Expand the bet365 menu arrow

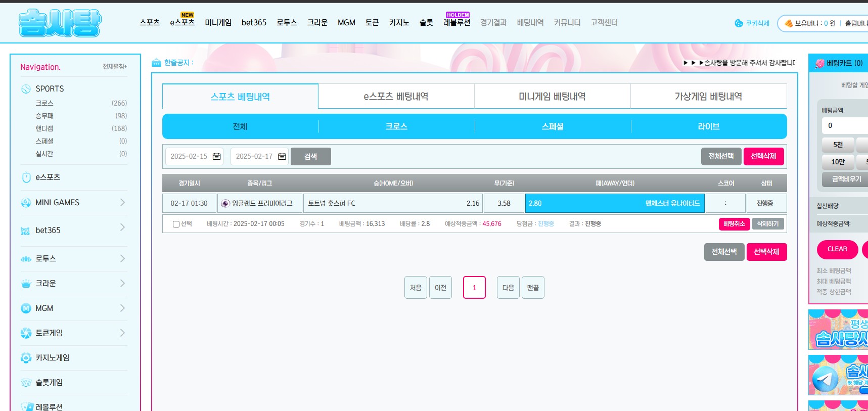(x=122, y=227)
